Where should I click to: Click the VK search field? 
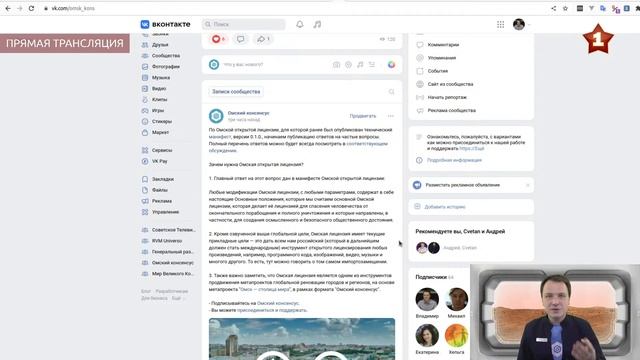[x=244, y=24]
